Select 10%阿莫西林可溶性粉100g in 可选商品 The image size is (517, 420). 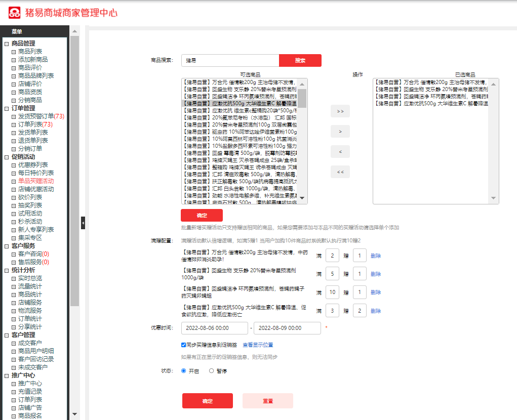point(240,139)
